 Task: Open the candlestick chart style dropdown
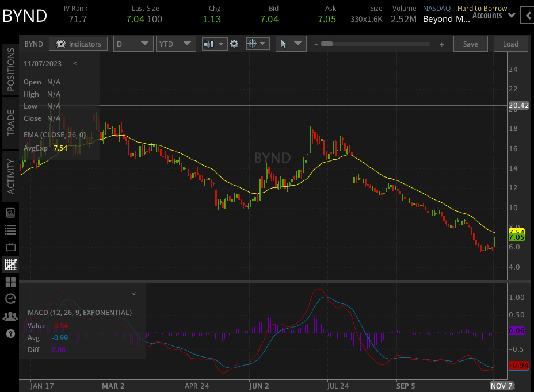click(x=214, y=44)
